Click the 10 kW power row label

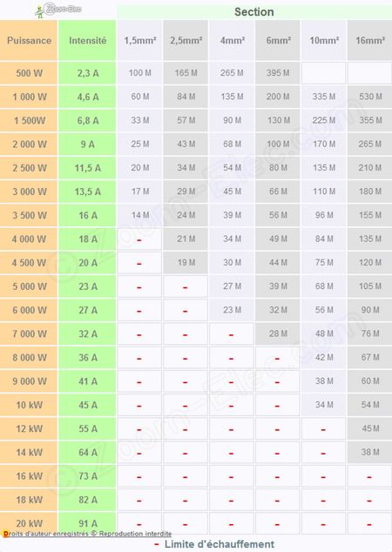[29, 405]
